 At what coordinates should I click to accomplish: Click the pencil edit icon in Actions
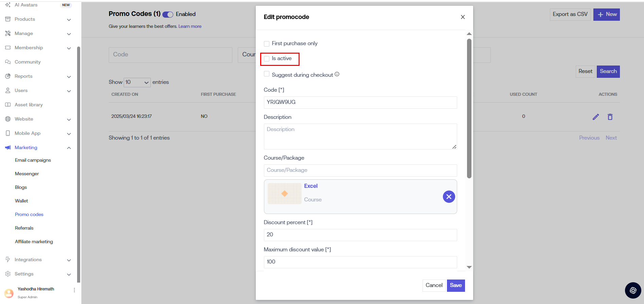coord(595,117)
